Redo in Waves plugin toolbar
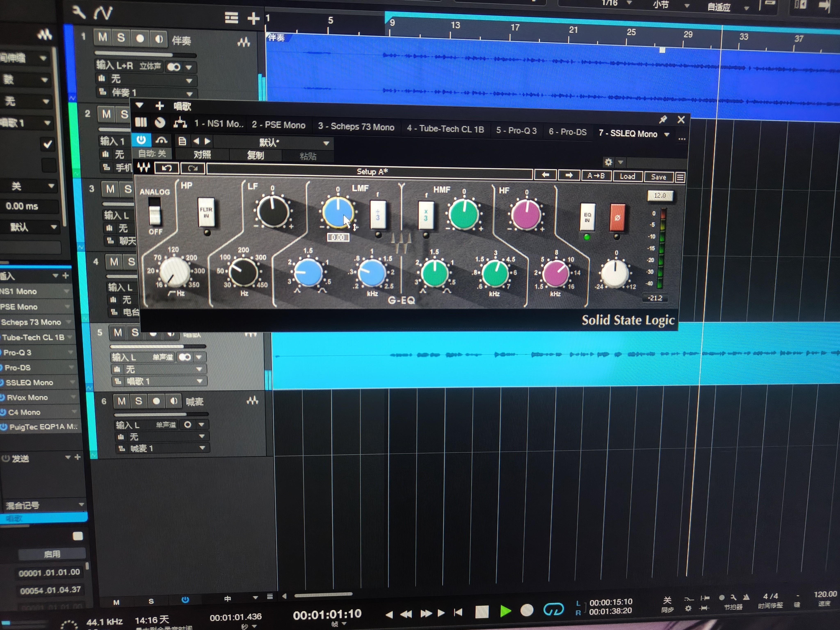The height and width of the screenshot is (630, 840). (193, 168)
